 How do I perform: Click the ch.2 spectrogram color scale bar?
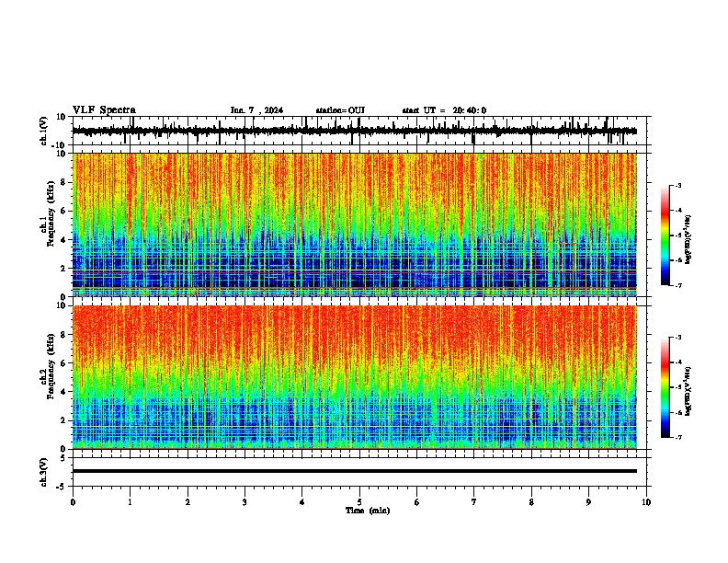[665, 387]
